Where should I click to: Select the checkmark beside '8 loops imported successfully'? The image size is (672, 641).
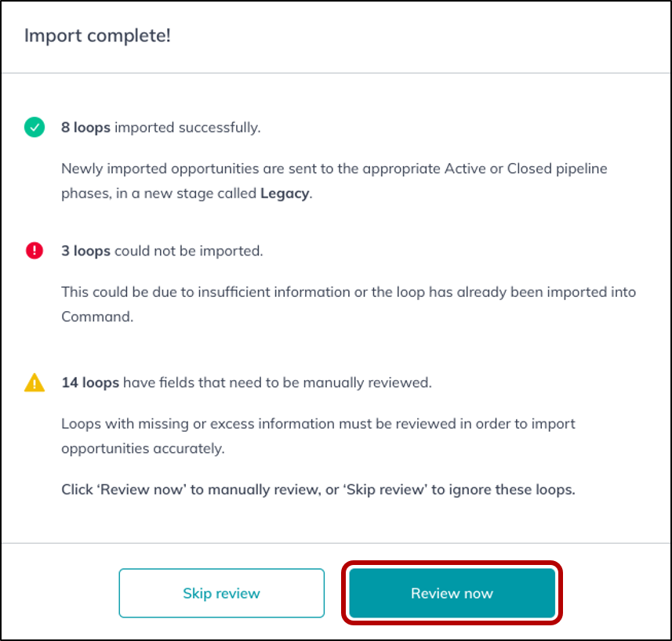point(35,127)
